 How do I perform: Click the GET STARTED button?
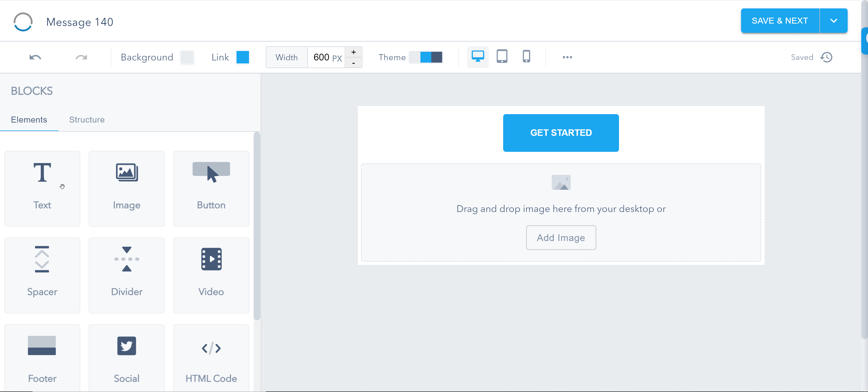pos(561,133)
